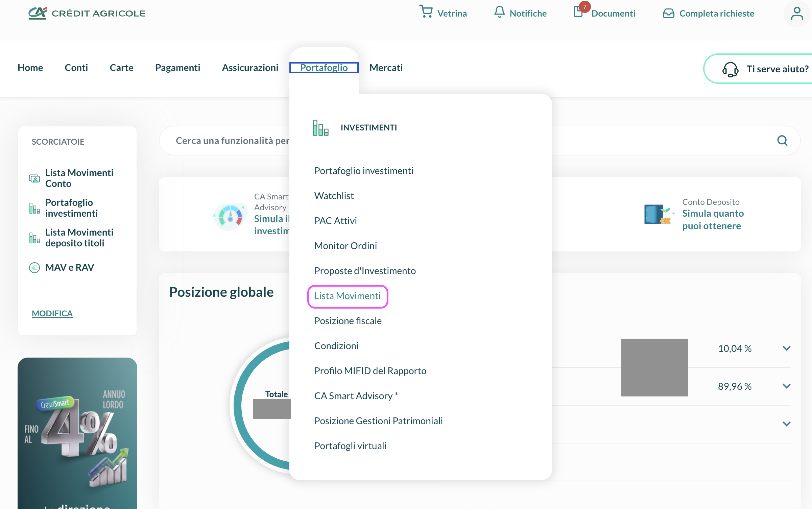Select Watchlist from the dropdown
The height and width of the screenshot is (509, 812).
(334, 196)
